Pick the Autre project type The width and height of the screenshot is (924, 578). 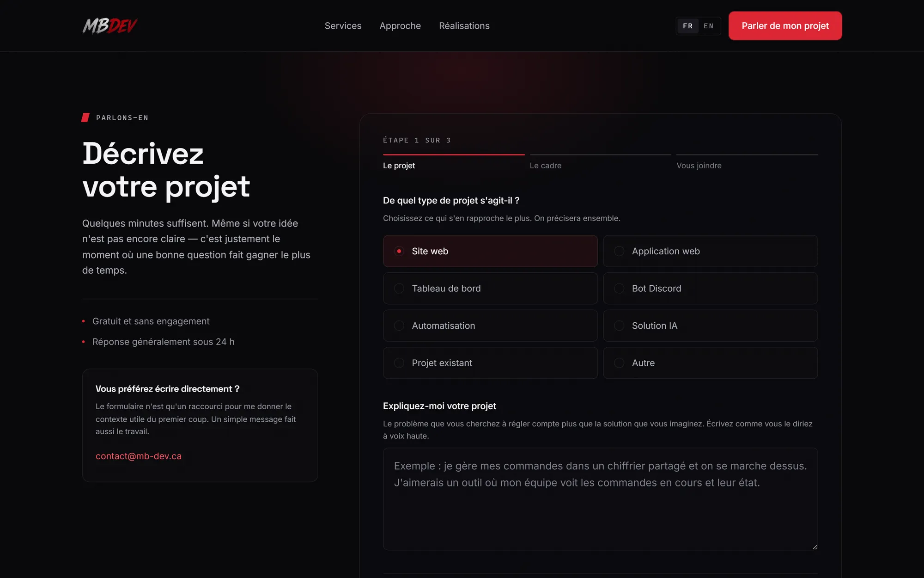711,363
